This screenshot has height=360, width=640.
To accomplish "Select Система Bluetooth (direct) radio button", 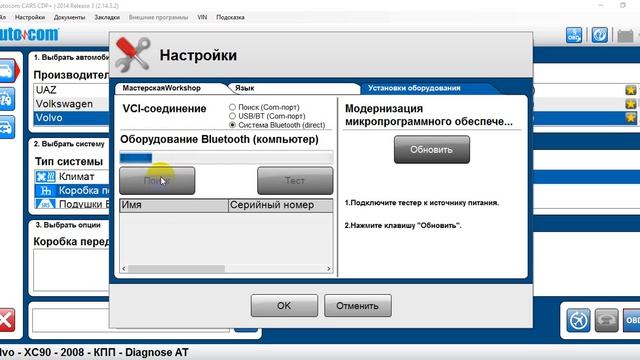I will (232, 125).
